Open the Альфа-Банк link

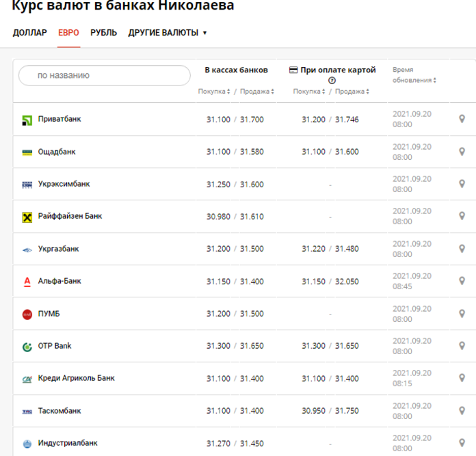coord(59,281)
